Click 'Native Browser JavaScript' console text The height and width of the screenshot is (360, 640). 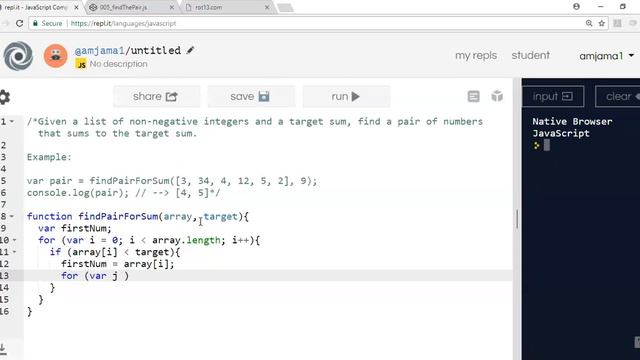coord(572,127)
